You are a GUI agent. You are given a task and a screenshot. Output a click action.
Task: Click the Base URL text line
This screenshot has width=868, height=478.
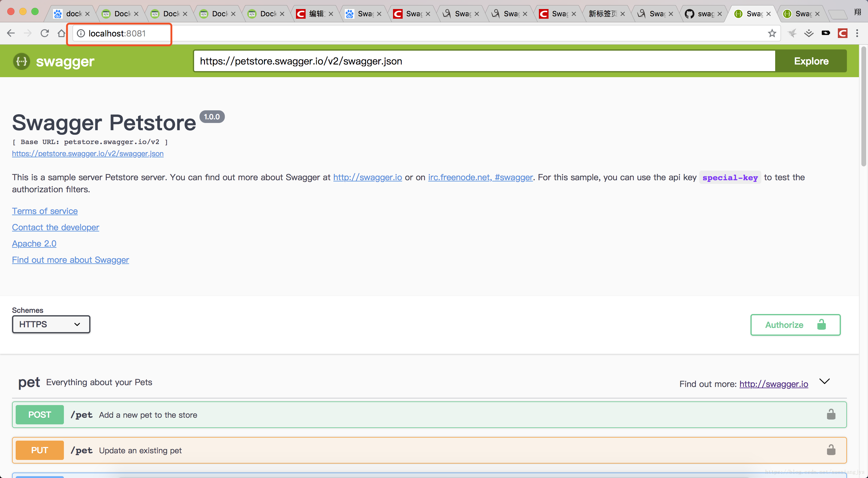click(x=90, y=142)
